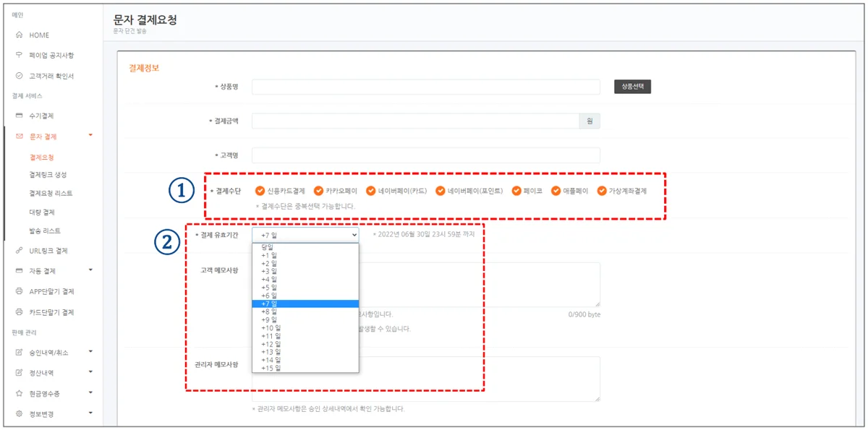
Task: Expand the 정산내역 submenu arrow
Action: pos(90,372)
